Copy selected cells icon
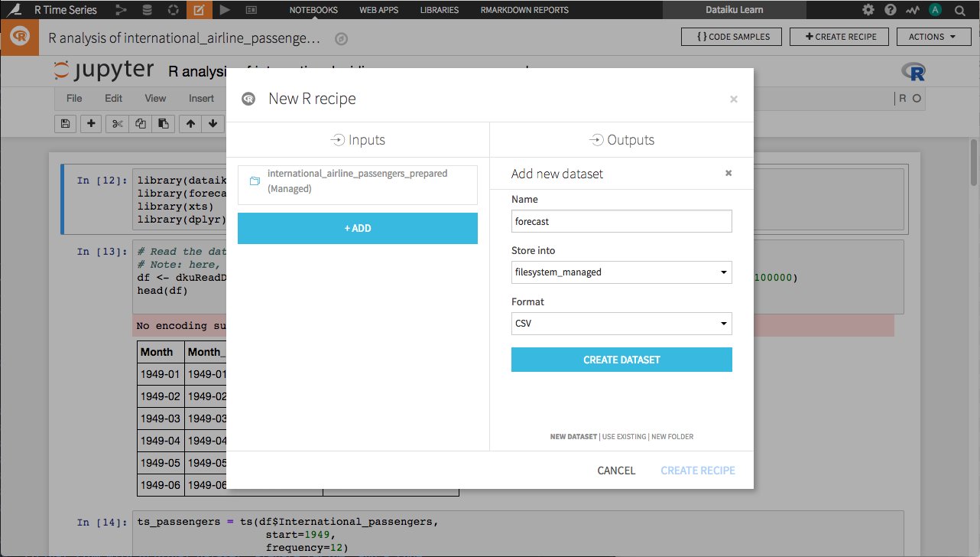Screen dimensions: 980x557 141,123
